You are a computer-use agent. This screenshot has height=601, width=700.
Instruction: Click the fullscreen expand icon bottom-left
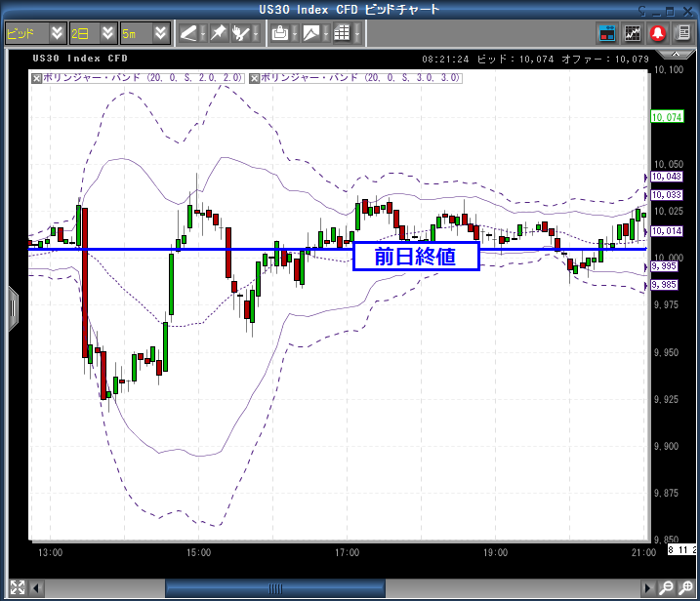click(15, 587)
